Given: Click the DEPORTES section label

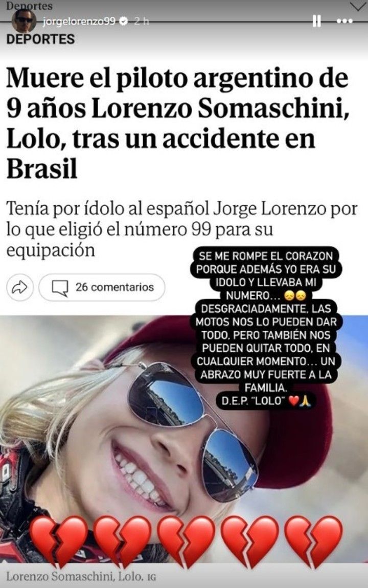Looking at the screenshot, I should coord(40,39).
